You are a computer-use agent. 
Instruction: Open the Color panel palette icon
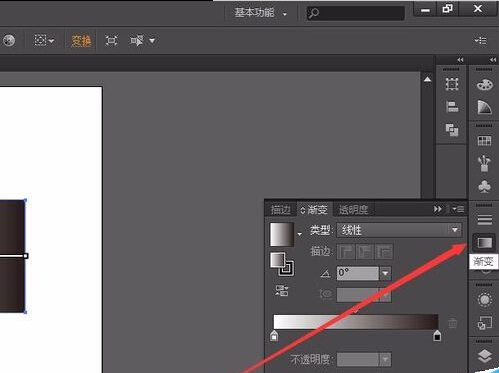pos(484,85)
